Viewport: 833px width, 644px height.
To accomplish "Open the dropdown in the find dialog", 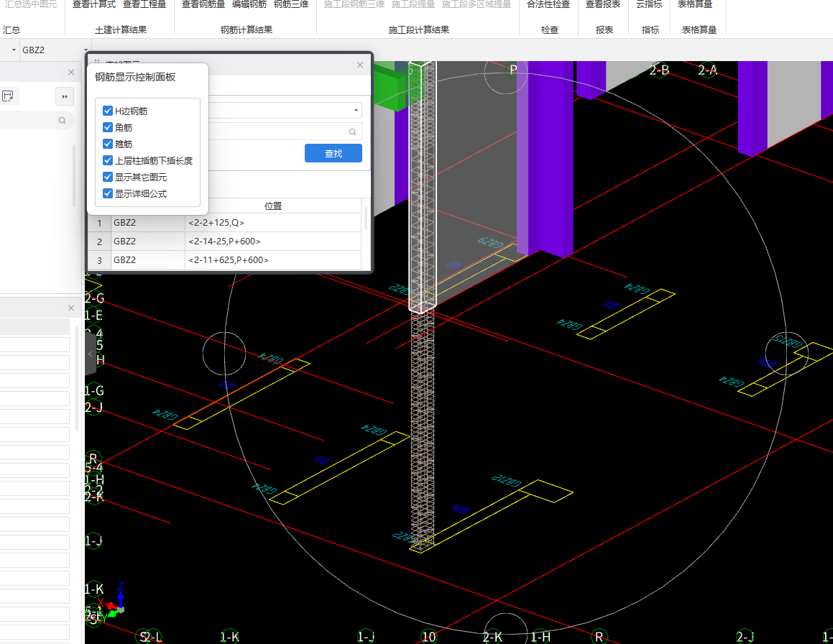I will coord(355,110).
